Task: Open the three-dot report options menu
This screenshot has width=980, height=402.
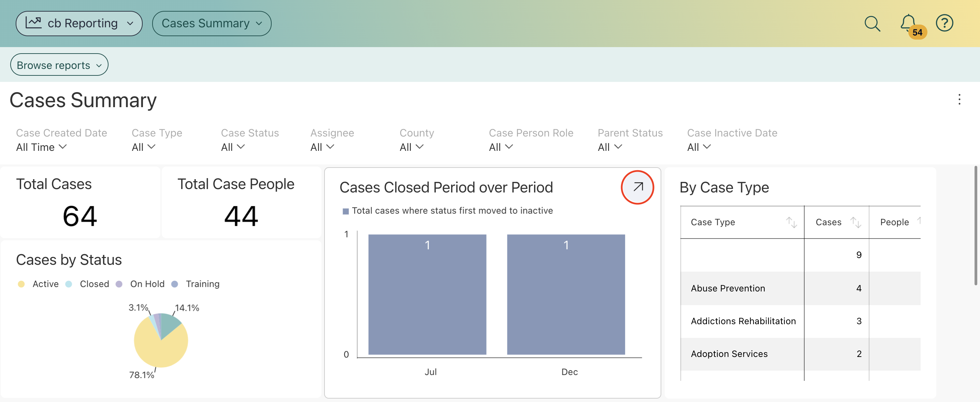Action: pyautogui.click(x=959, y=100)
